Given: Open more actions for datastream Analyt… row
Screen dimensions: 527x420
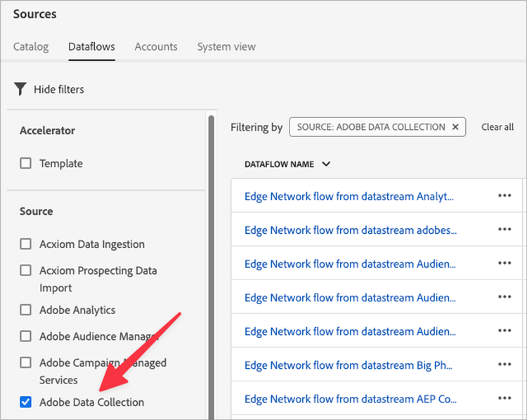Looking at the screenshot, I should pyautogui.click(x=505, y=195).
